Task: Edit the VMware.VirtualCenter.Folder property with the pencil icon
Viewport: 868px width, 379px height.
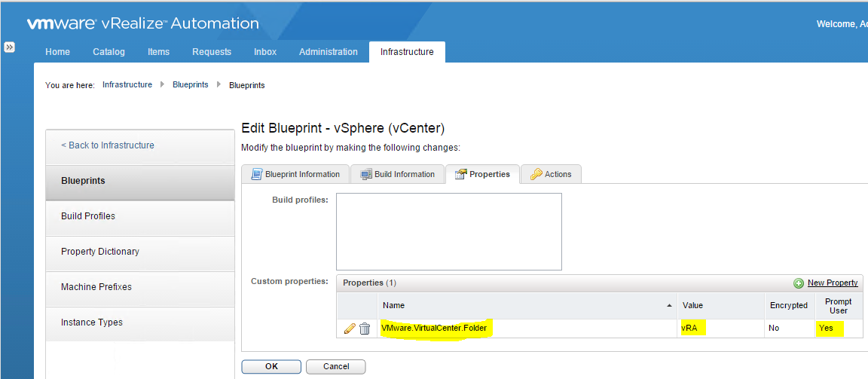Action: click(350, 329)
